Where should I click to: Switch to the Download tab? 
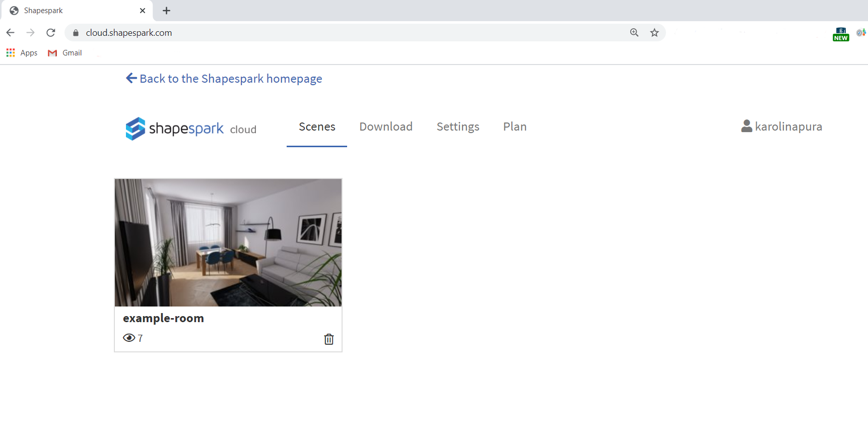(x=385, y=127)
